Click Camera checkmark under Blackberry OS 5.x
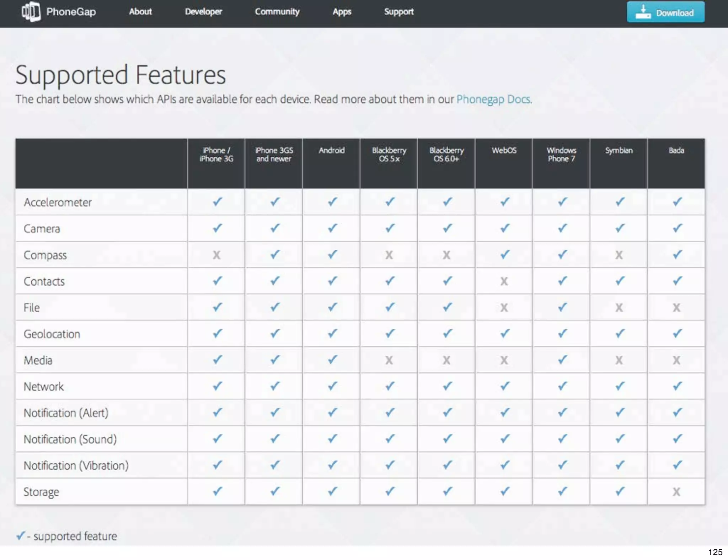728x560 pixels. click(390, 228)
